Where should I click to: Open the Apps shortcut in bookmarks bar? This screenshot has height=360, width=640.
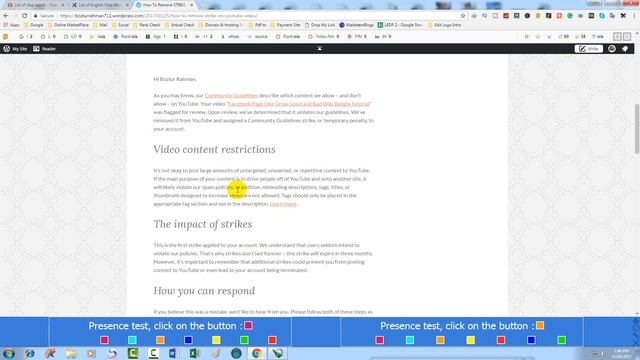(11, 25)
